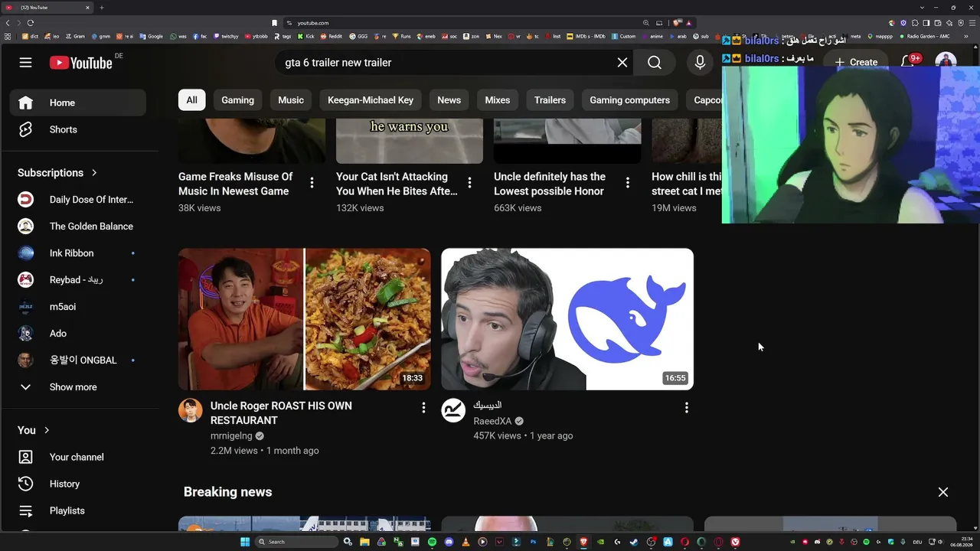Open Steam from the taskbar
980x551 pixels.
(634, 542)
